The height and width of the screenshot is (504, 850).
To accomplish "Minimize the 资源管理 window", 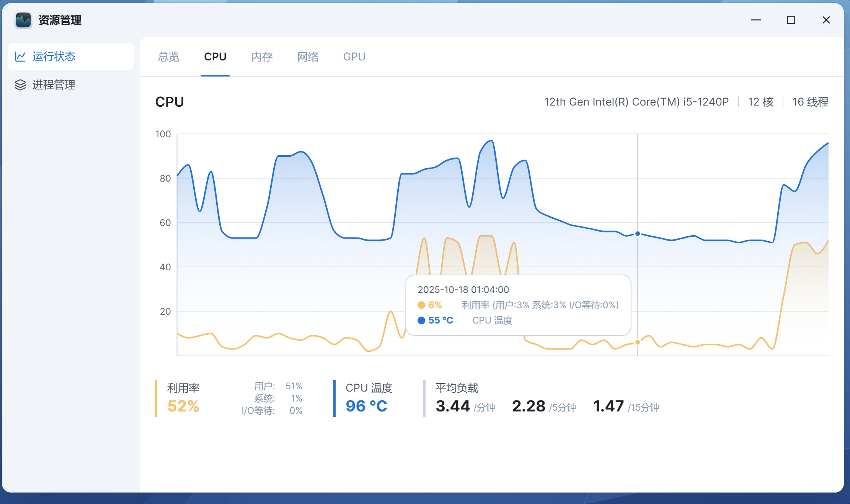I will coord(755,20).
